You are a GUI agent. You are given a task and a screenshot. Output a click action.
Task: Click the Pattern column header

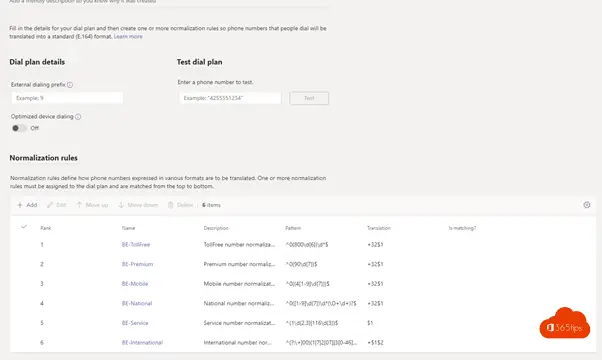293,228
